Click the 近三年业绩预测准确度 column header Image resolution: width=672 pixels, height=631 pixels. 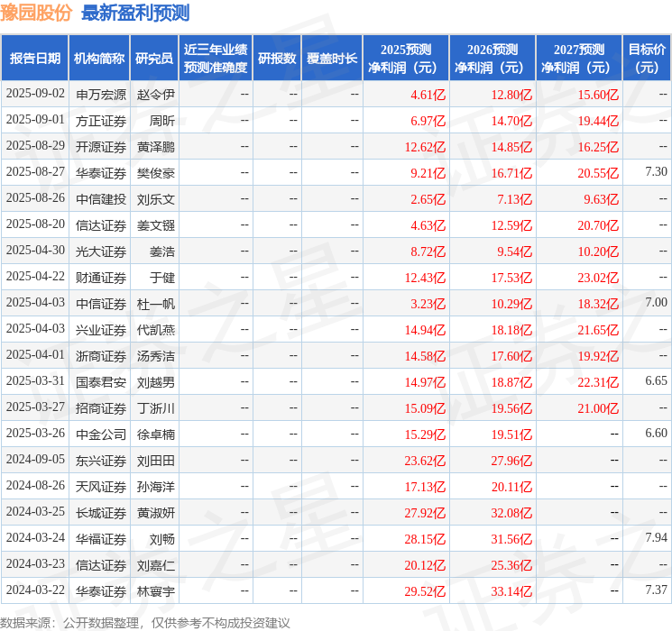[216, 58]
